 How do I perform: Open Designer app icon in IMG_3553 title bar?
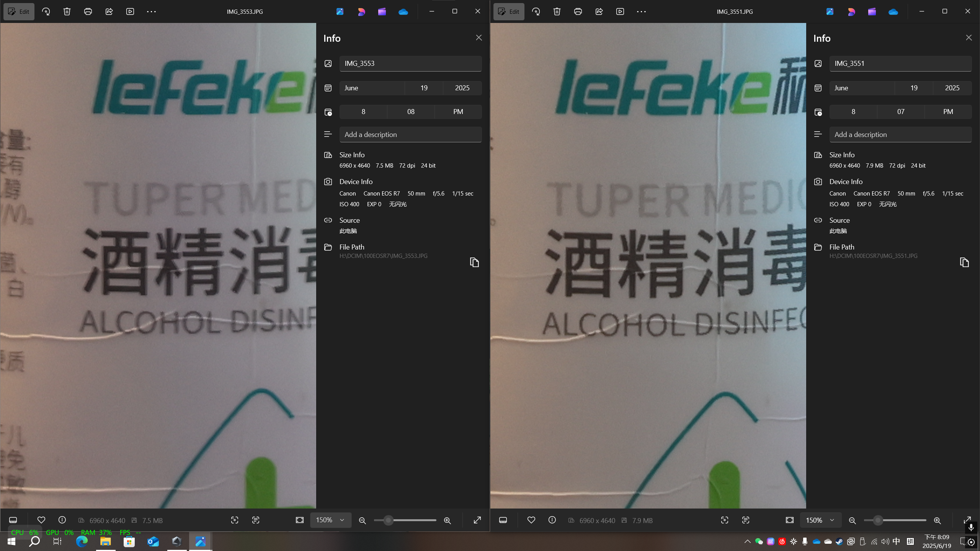coord(361,12)
